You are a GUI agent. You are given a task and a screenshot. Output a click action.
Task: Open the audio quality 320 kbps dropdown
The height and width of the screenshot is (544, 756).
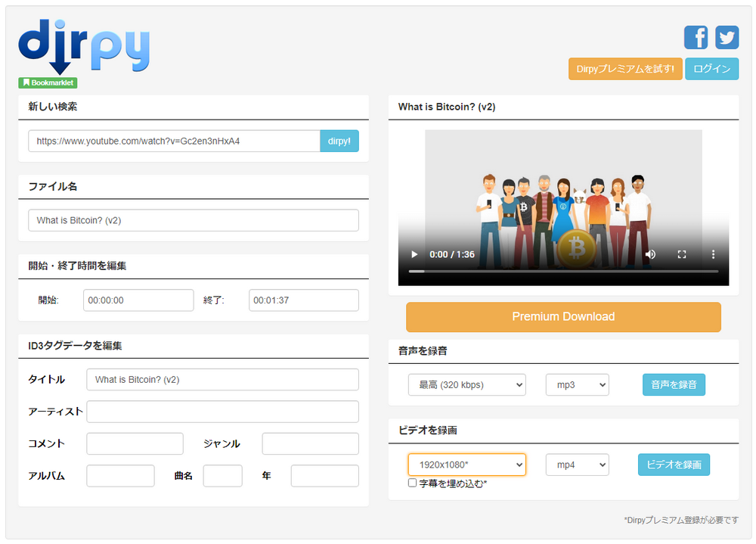pyautogui.click(x=466, y=384)
